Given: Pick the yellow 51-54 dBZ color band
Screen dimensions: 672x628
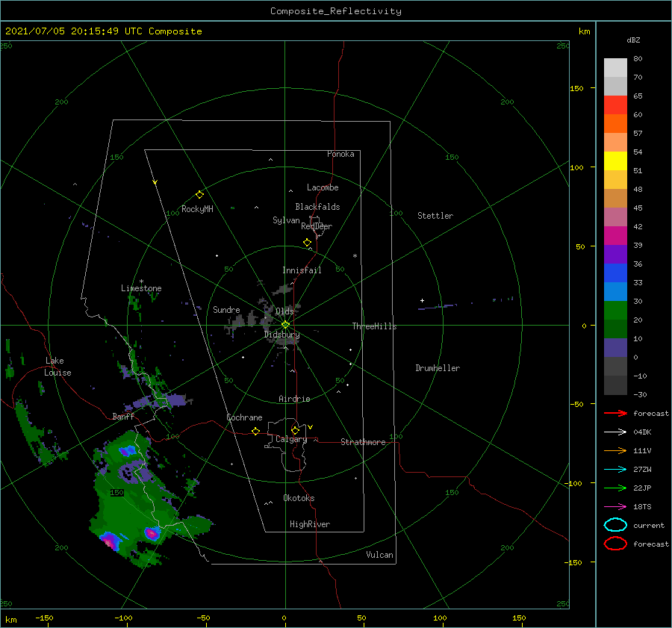Looking at the screenshot, I should point(615,161).
